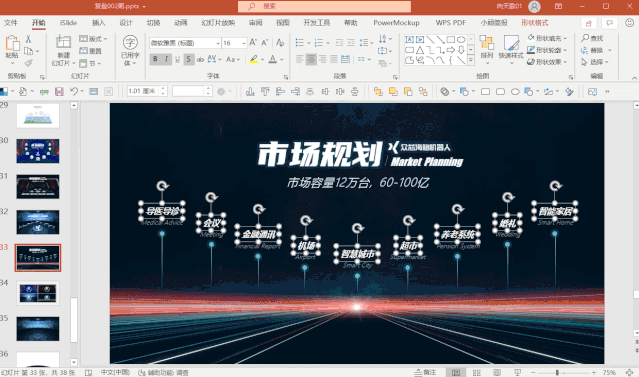This screenshot has height=377, width=639.
Task: Click the Paste (粘贴) clipboard icon
Action: 12,44
